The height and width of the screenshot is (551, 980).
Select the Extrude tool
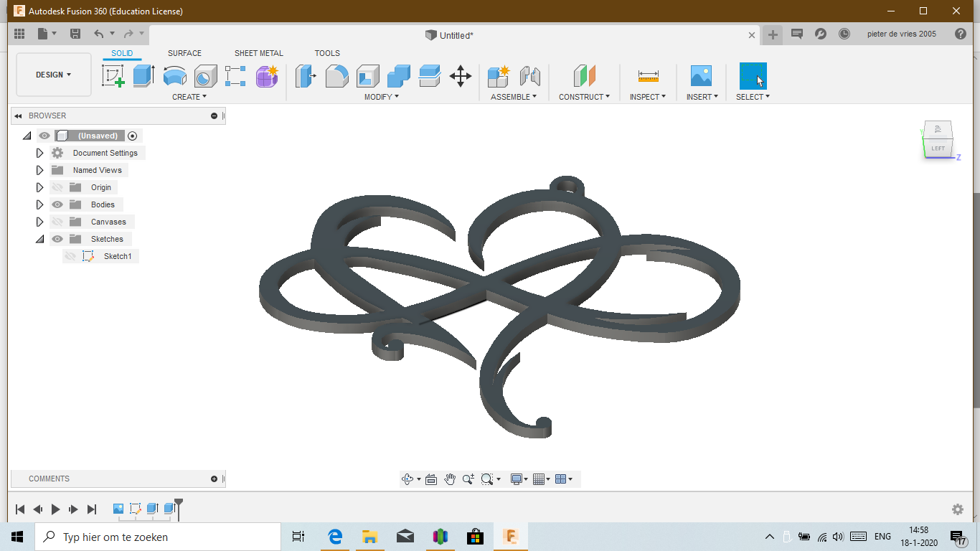(144, 76)
